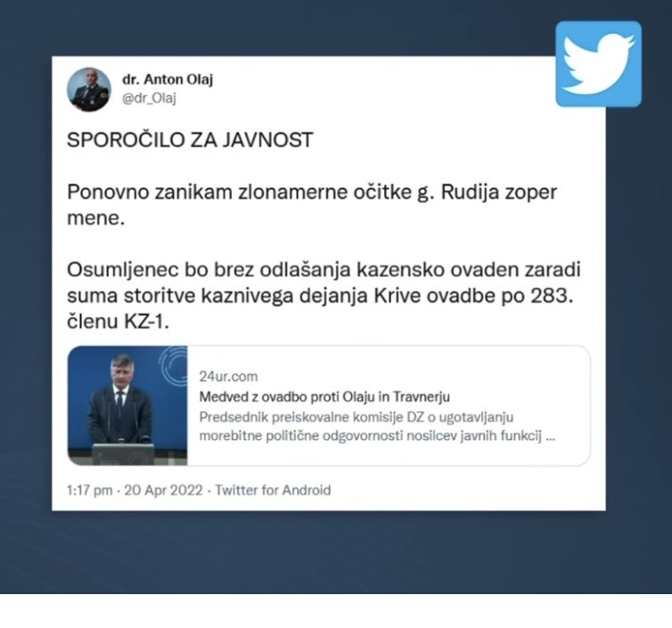Open the dr. Anton Olaj display name

click(x=168, y=79)
